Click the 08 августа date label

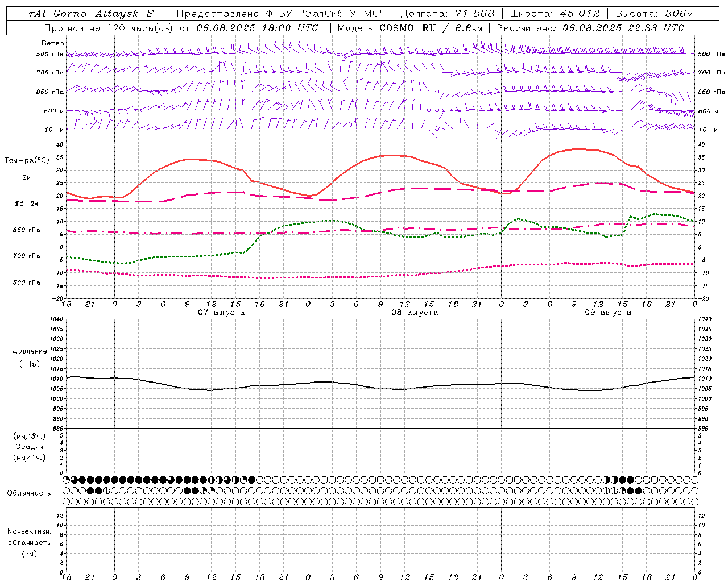click(415, 313)
